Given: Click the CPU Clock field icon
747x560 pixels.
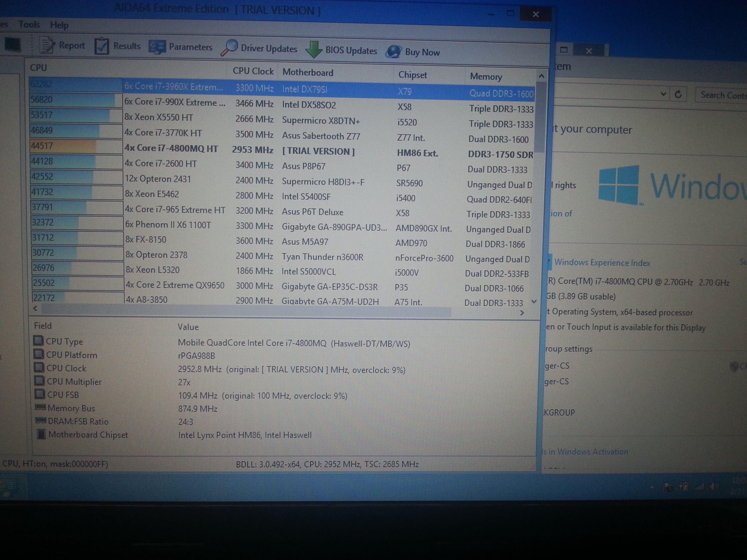Looking at the screenshot, I should 39,367.
